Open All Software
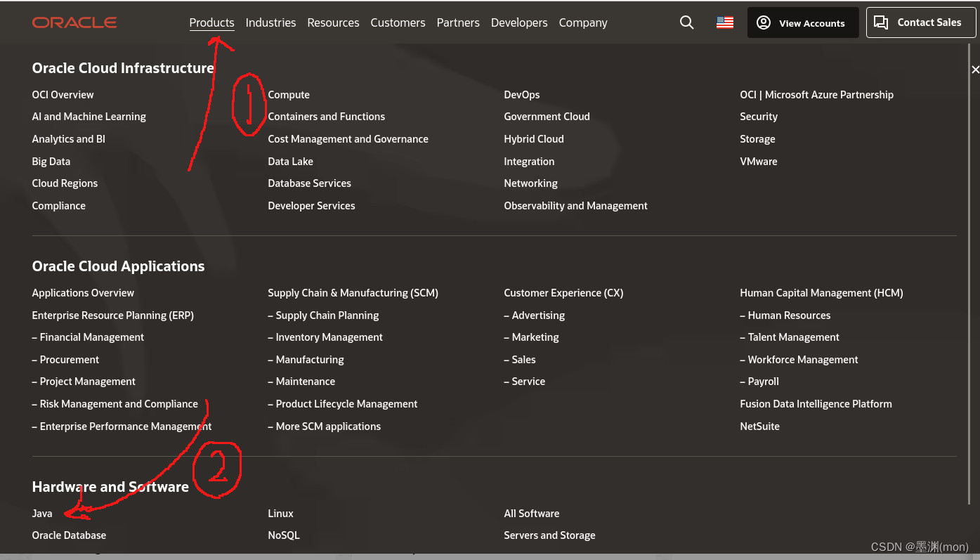This screenshot has width=980, height=560. [532, 514]
